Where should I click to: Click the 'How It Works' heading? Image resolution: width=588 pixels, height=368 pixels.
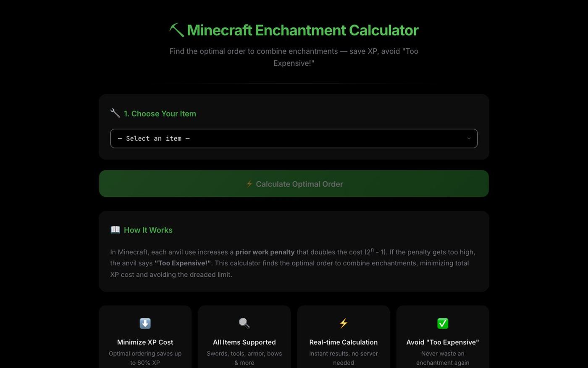[x=148, y=230]
